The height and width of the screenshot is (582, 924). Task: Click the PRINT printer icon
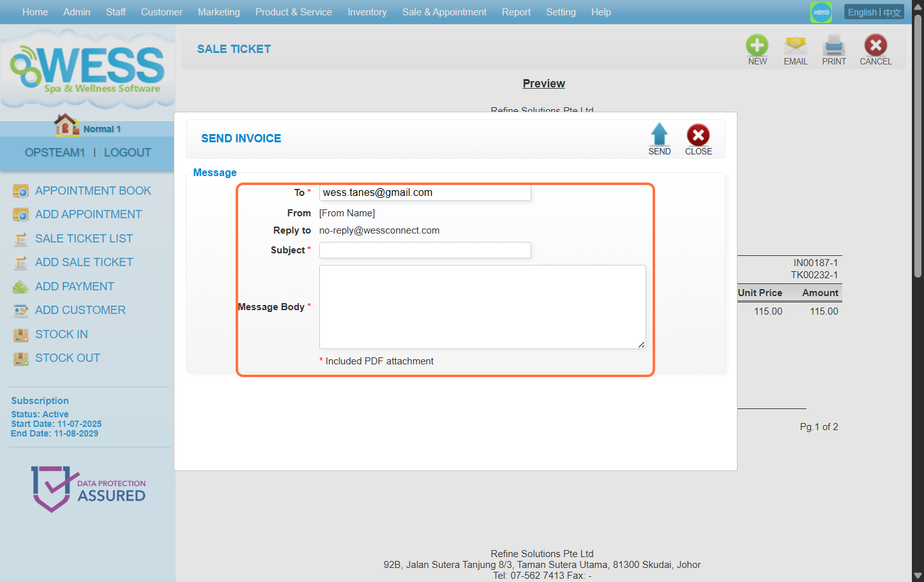tap(834, 46)
